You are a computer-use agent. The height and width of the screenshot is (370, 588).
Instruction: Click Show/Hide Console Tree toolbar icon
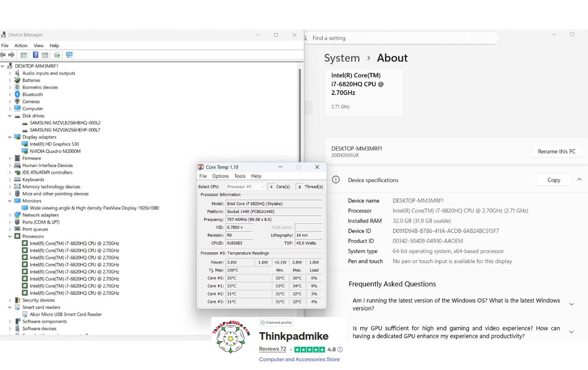coord(24,55)
